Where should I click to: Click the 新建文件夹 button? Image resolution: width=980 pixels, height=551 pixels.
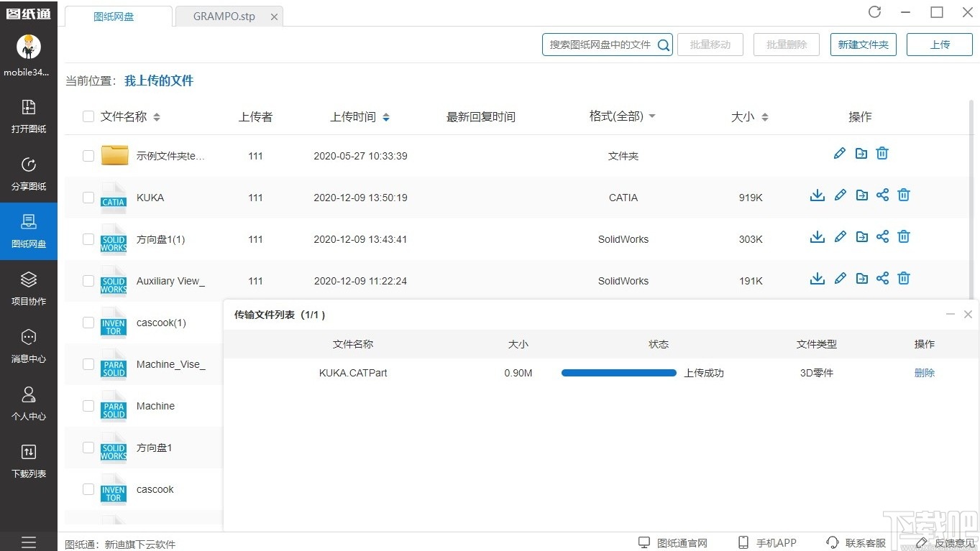click(863, 44)
